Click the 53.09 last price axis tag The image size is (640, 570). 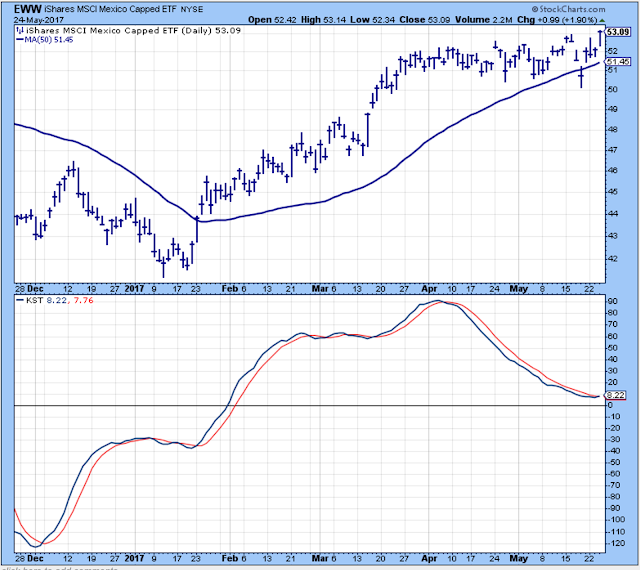pyautogui.click(x=618, y=32)
